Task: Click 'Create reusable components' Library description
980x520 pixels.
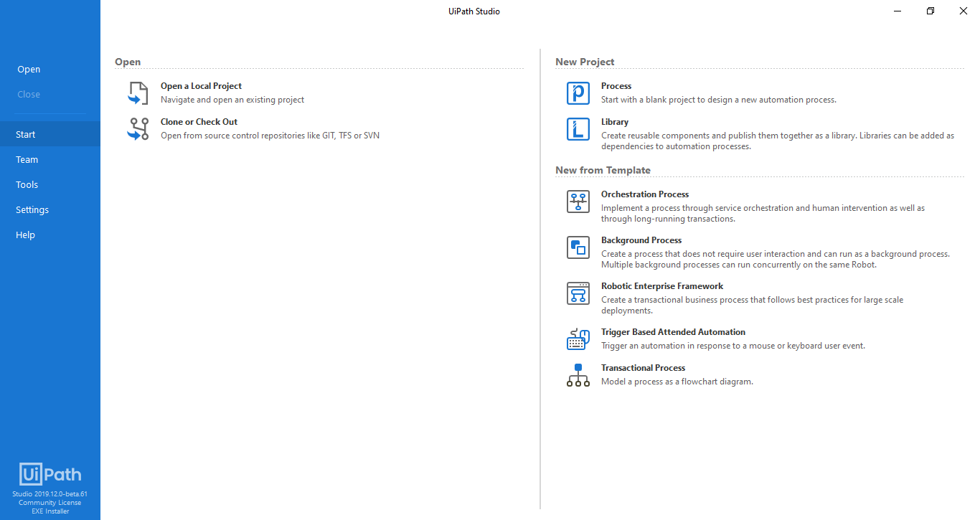Action: pos(778,141)
